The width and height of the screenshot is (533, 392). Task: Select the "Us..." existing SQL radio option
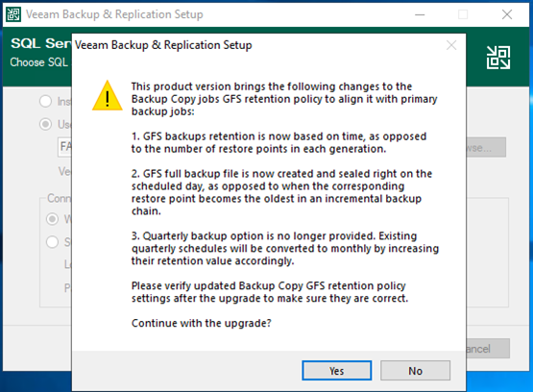coord(45,125)
